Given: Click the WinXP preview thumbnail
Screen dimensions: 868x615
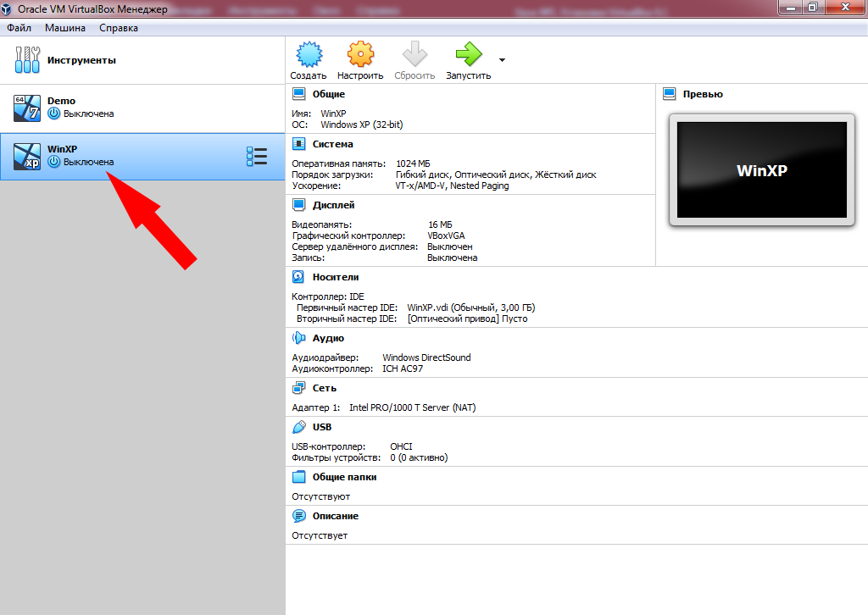Looking at the screenshot, I should (762, 170).
